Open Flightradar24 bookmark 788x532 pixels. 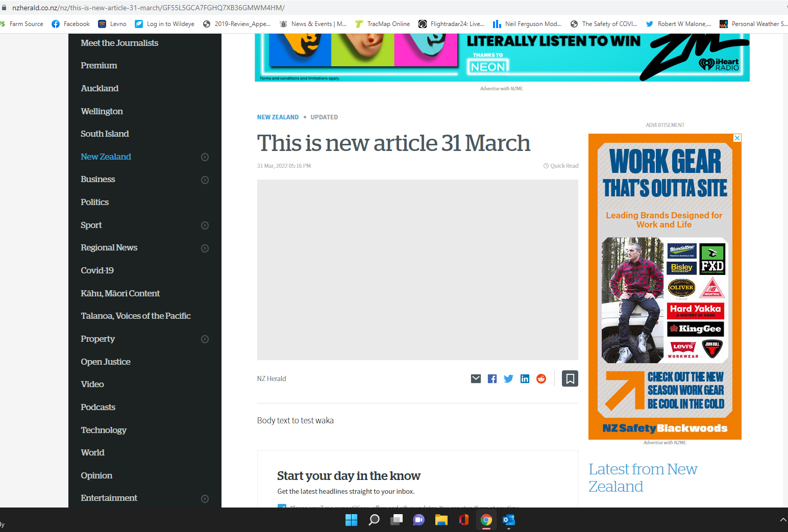[452, 24]
